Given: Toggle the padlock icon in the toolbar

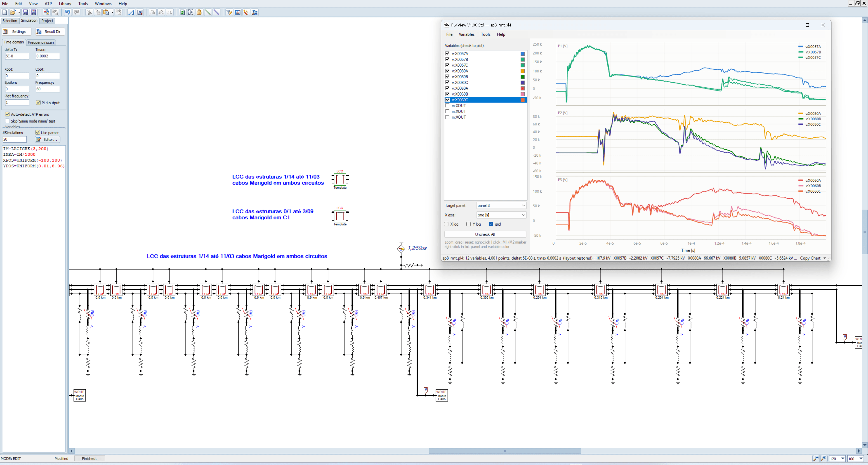Looking at the screenshot, I should [199, 12].
